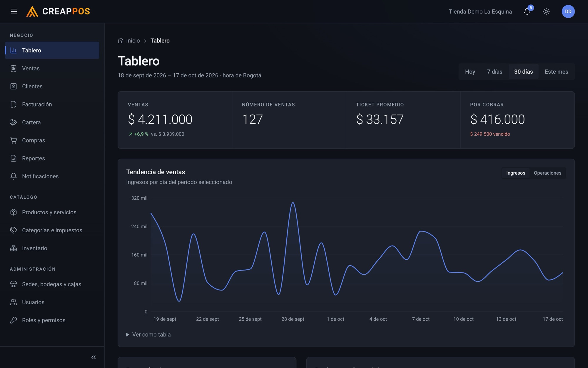Click the Usuarios people icon
The width and height of the screenshot is (588, 368).
[14, 302]
